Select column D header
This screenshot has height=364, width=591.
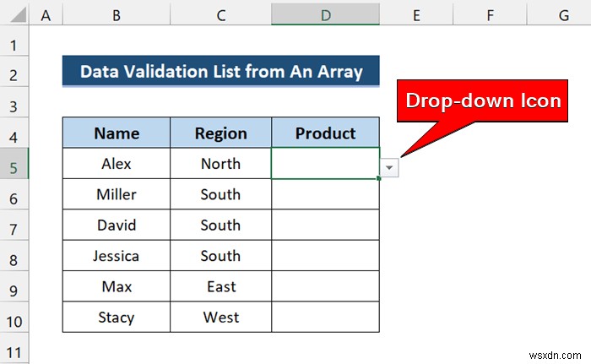point(325,15)
